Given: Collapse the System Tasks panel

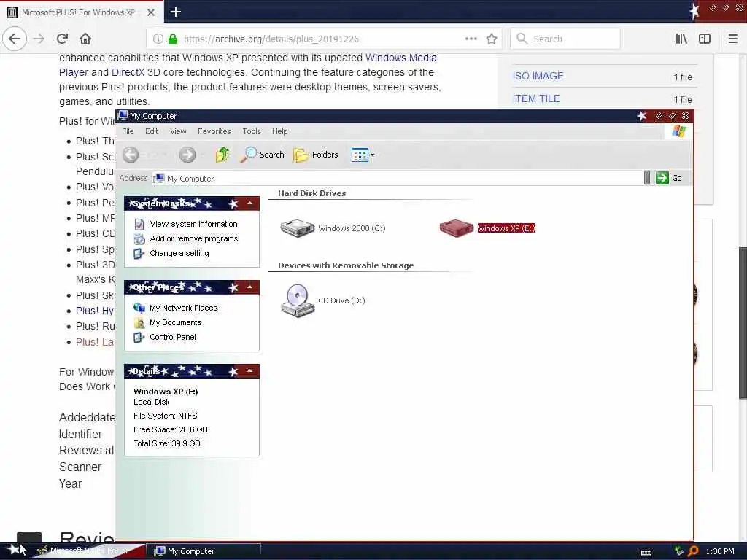Looking at the screenshot, I should coord(249,204).
